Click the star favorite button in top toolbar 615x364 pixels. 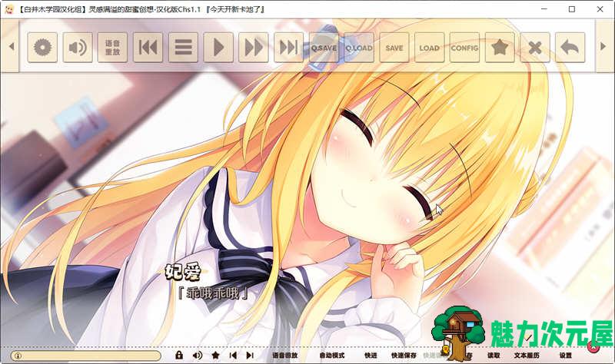(500, 48)
